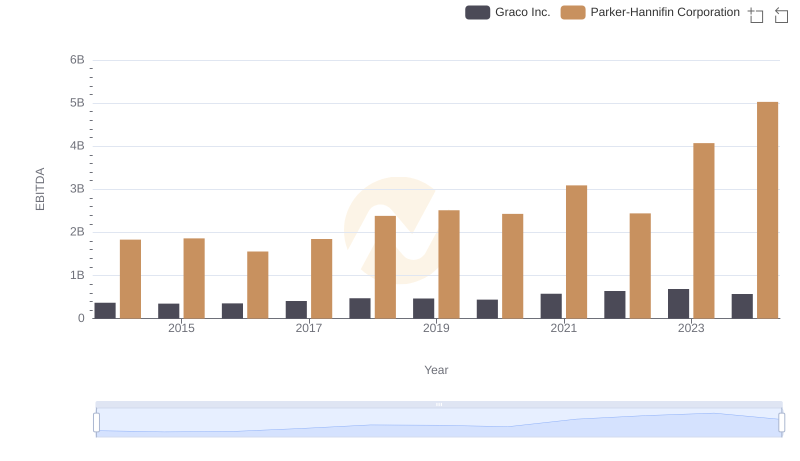
Task: Click the zoom area select icon
Action: point(756,15)
